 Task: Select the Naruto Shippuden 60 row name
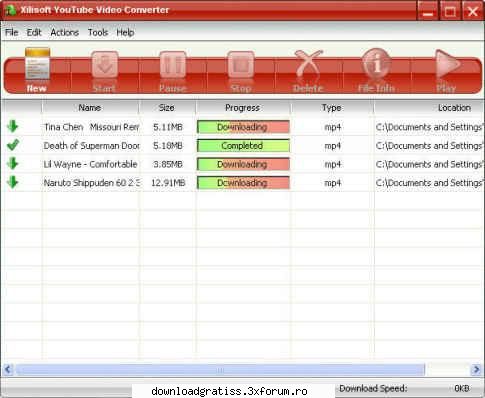[x=92, y=183]
